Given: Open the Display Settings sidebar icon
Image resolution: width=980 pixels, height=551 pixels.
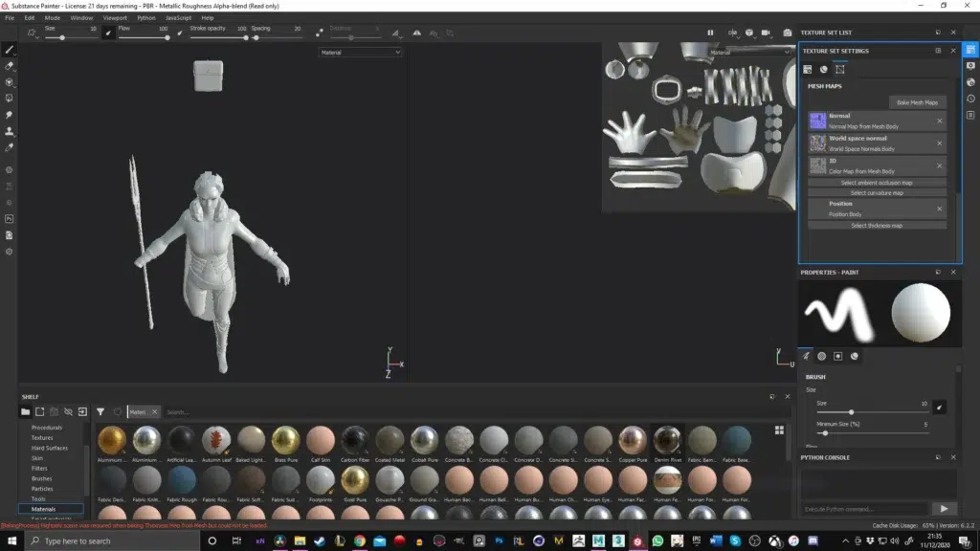Looking at the screenshot, I should click(x=970, y=66).
